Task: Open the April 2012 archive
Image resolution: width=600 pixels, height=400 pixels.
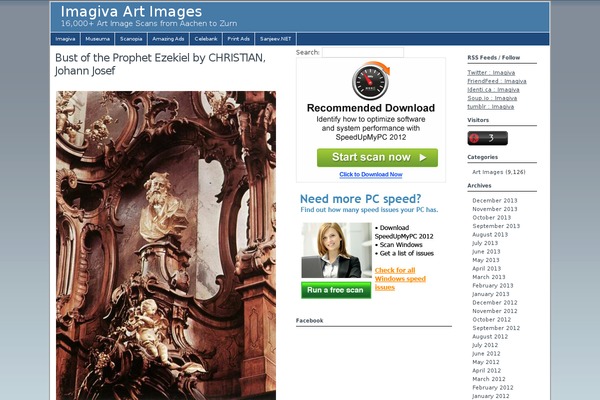Action: (x=486, y=371)
